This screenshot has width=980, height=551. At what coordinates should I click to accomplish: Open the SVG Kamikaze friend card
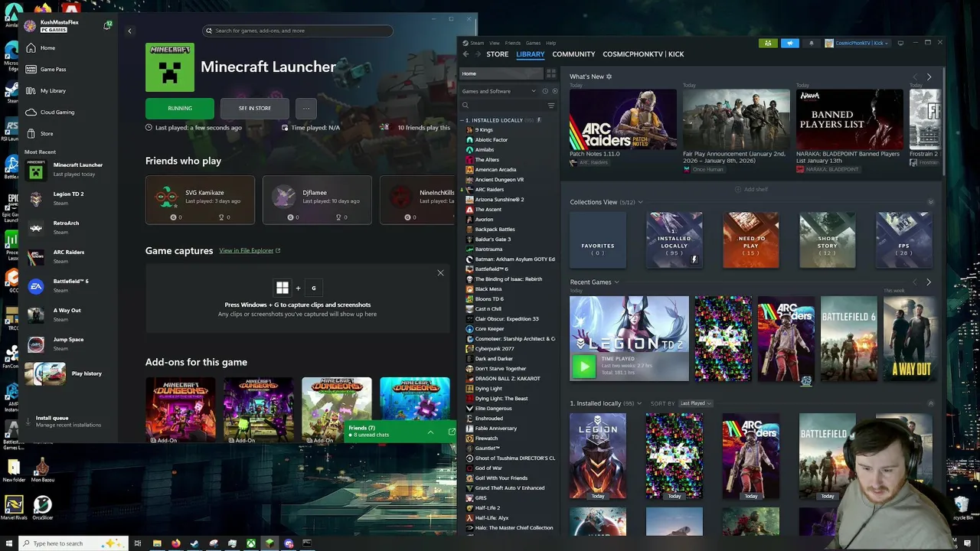[200, 200]
